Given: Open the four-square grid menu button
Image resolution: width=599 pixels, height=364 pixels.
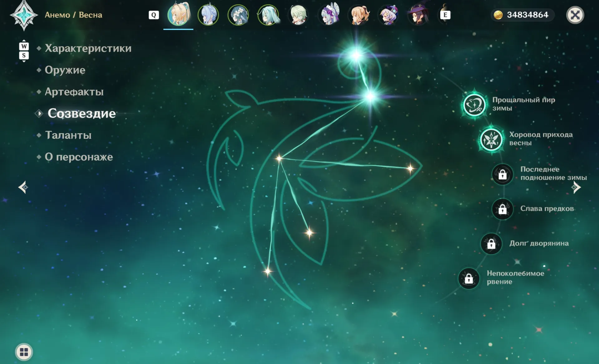Looking at the screenshot, I should (x=24, y=352).
